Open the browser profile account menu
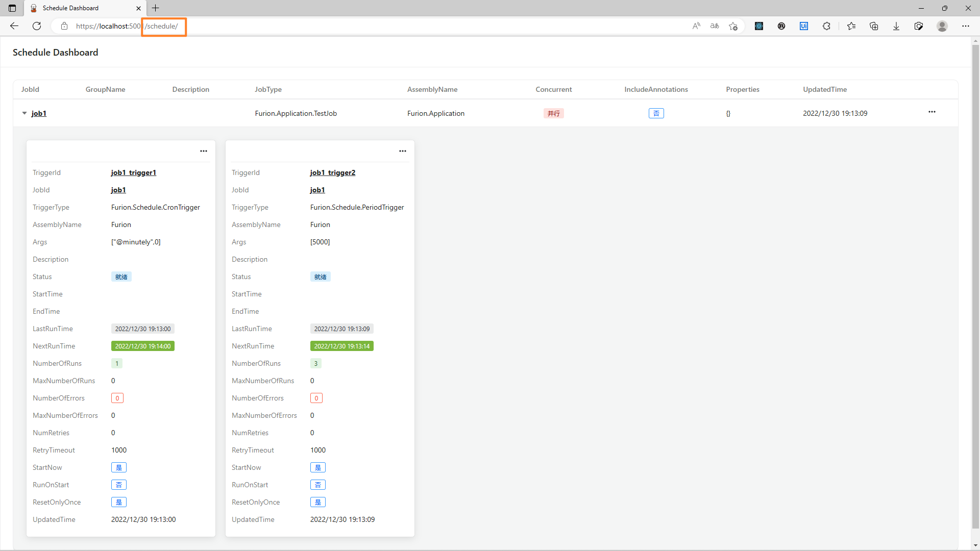Viewport: 980px width, 551px height. 942,26
